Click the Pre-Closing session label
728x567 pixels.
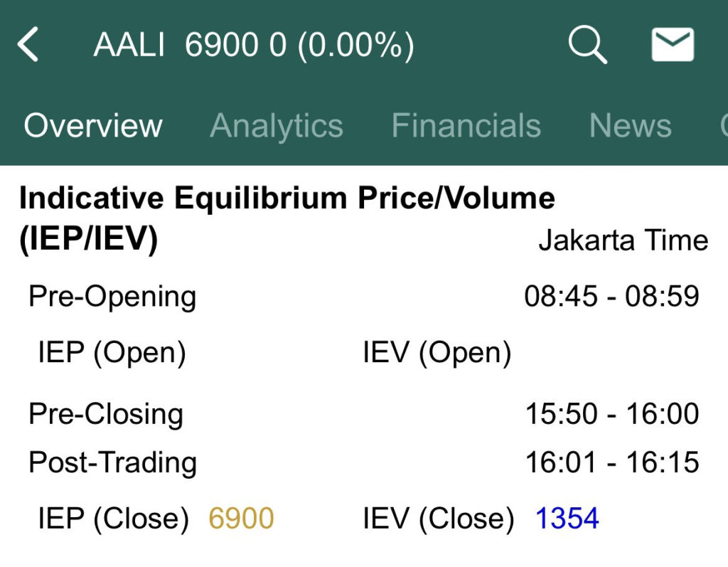(x=106, y=414)
